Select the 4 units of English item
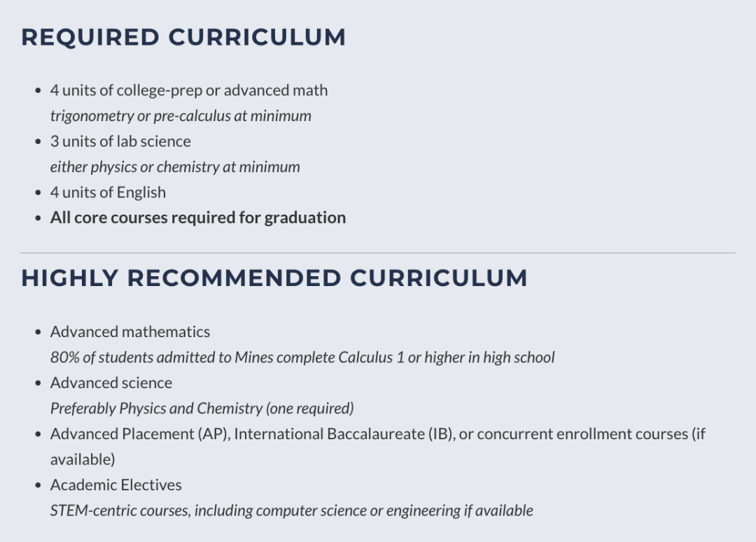The image size is (756, 542). click(x=108, y=192)
